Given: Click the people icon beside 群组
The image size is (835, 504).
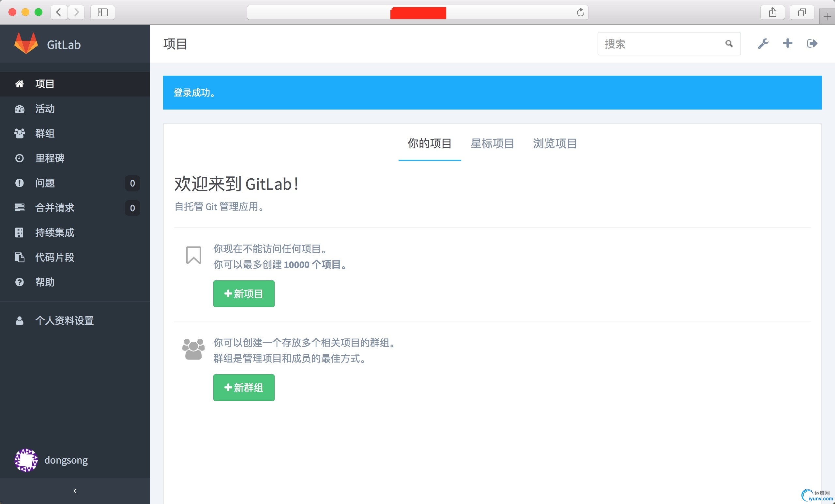Looking at the screenshot, I should coord(19,133).
